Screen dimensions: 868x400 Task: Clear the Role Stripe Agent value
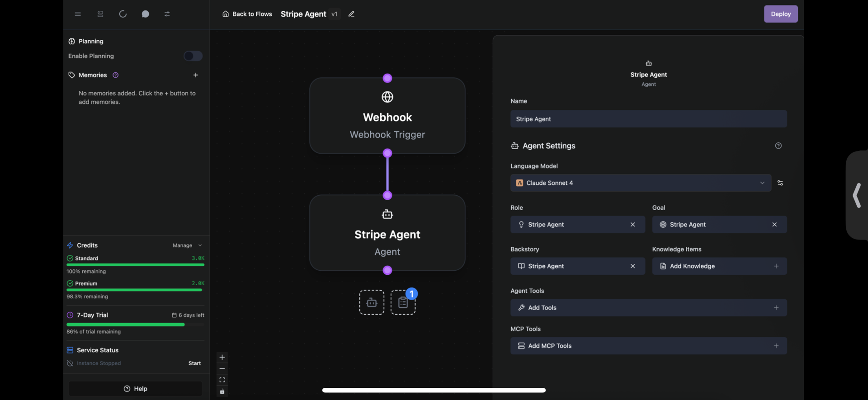tap(632, 225)
